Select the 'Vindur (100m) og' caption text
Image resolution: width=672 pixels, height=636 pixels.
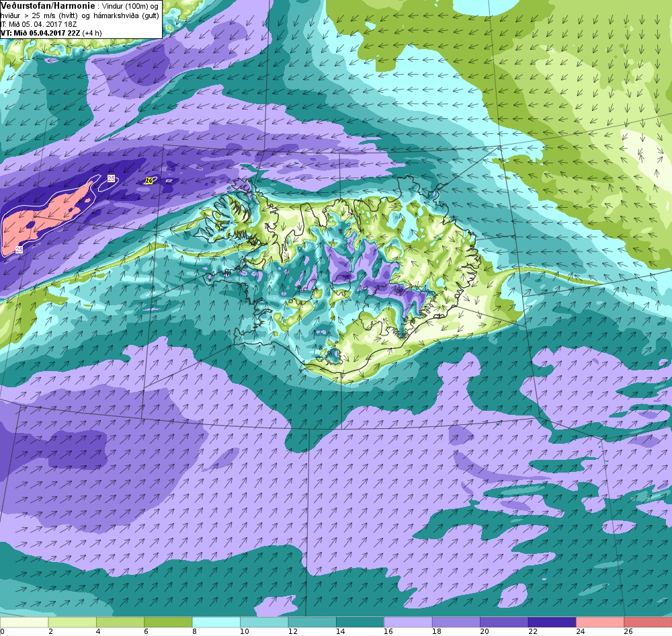(130, 7)
